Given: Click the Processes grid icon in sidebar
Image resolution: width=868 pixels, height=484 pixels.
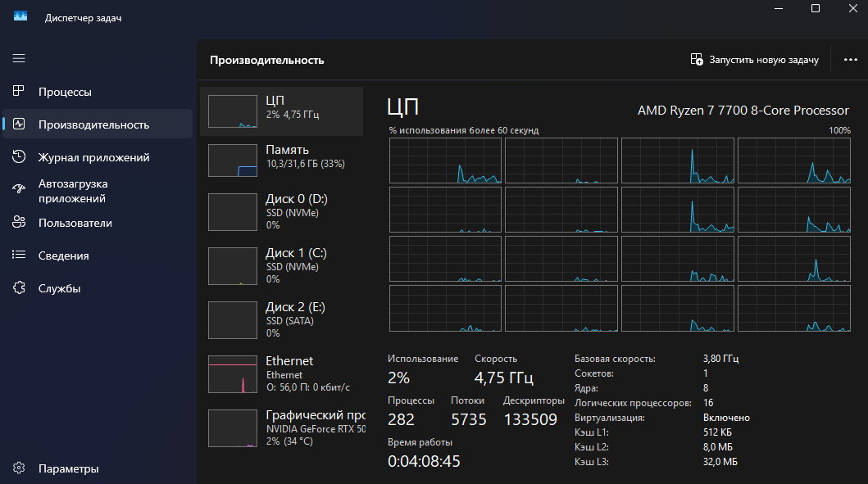Looking at the screenshot, I should [19, 92].
